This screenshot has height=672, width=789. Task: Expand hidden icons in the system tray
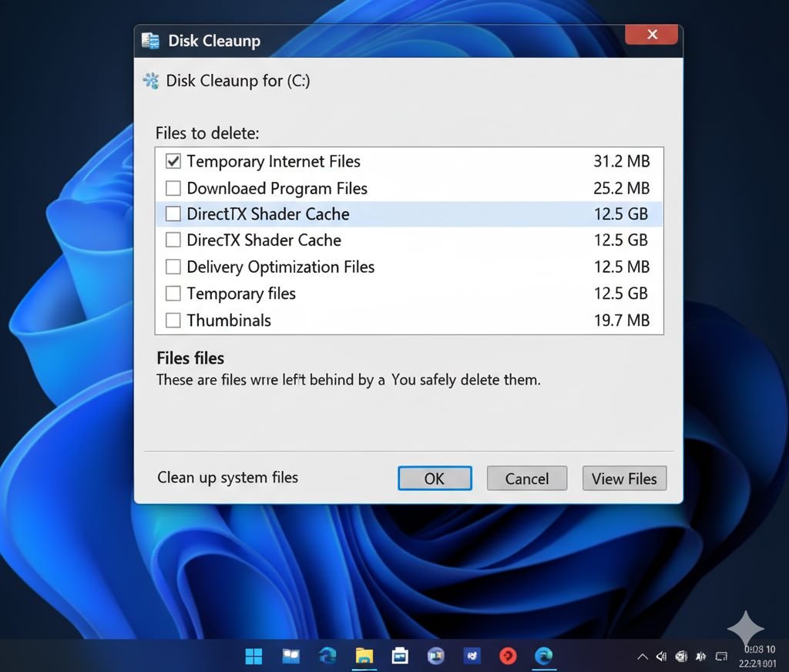click(x=642, y=656)
